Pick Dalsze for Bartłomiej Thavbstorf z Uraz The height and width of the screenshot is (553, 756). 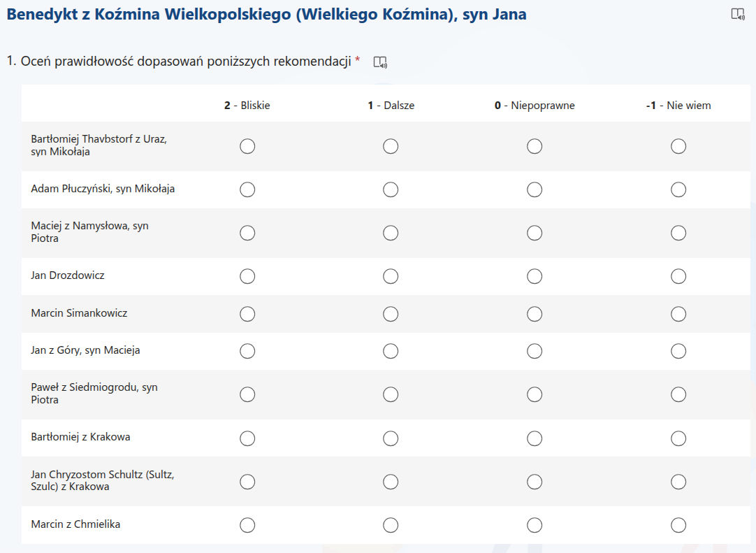point(391,146)
